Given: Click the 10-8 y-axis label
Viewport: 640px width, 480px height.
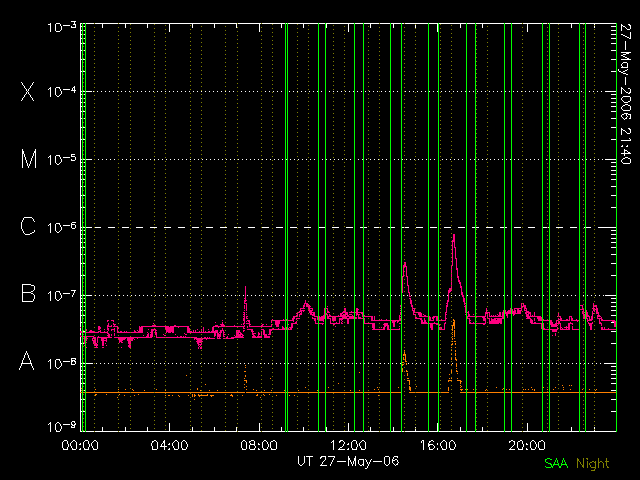Looking at the screenshot, I should [x=62, y=363].
